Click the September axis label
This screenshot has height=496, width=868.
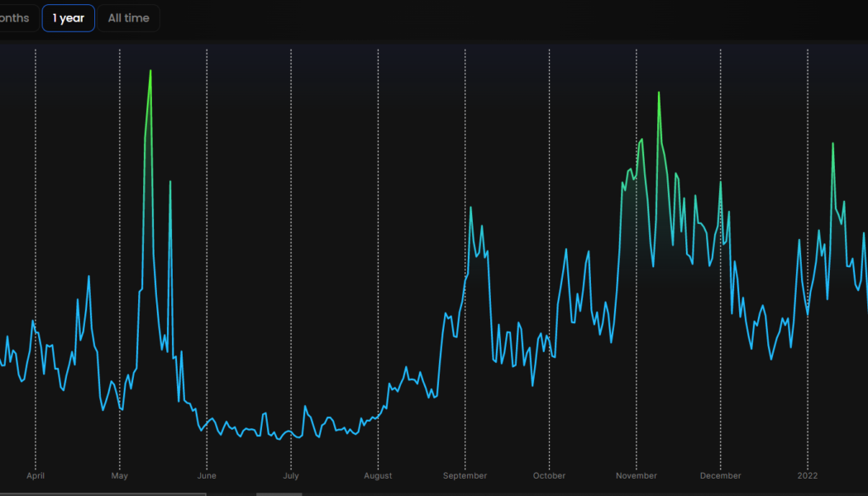point(465,475)
